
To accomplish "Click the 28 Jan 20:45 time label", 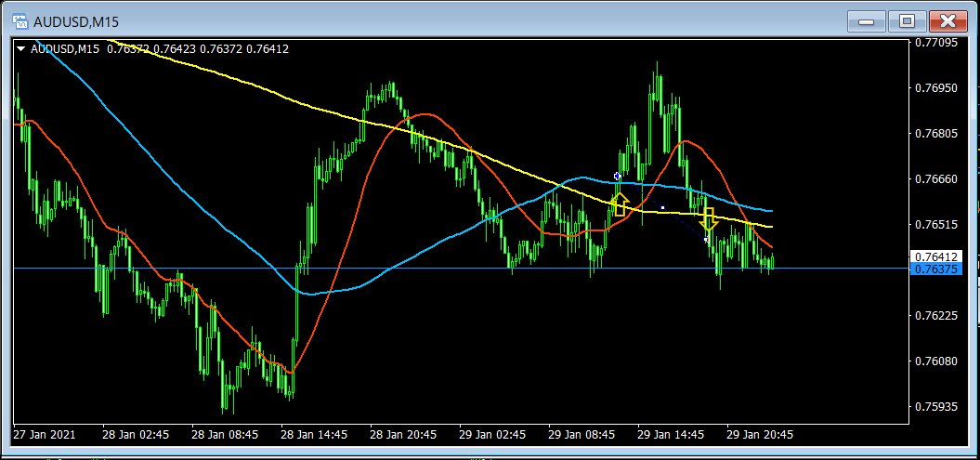I will click(x=403, y=434).
